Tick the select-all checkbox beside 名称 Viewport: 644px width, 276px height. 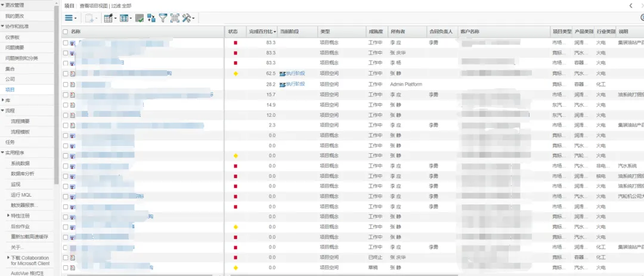(66, 32)
